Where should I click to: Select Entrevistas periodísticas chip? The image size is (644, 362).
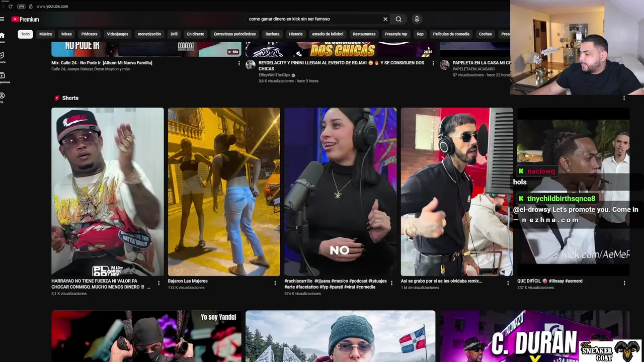click(x=235, y=34)
